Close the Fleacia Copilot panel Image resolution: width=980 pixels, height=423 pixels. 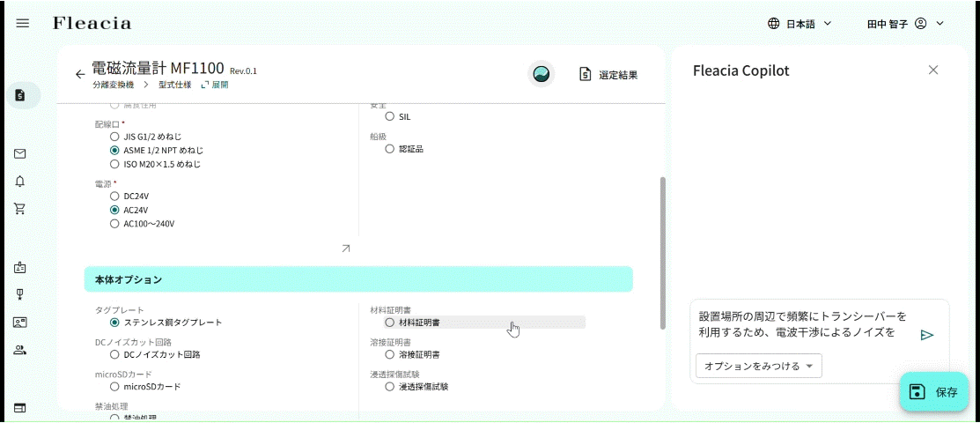click(x=933, y=70)
